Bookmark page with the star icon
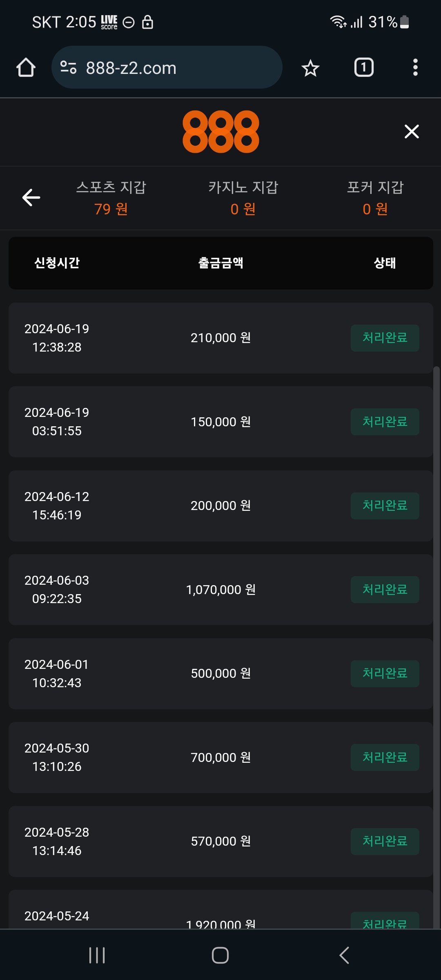The height and width of the screenshot is (980, 441). (x=310, y=68)
